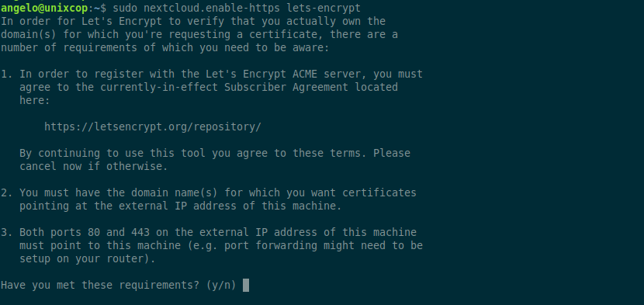Click the 'Subscriber Agreement' text
Image resolution: width=644 pixels, height=305 pixels.
click(286, 87)
